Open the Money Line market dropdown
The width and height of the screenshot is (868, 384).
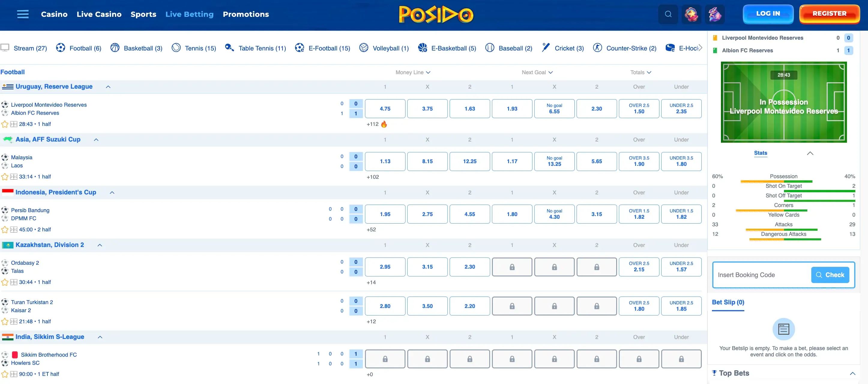click(413, 72)
